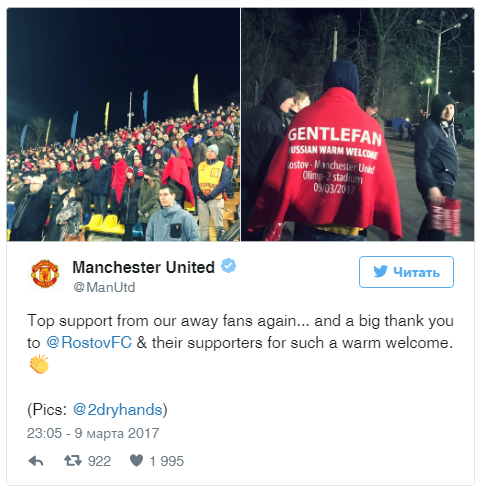Click the Twitter bird icon in follow button
The width and height of the screenshot is (483, 495).
pos(380,272)
